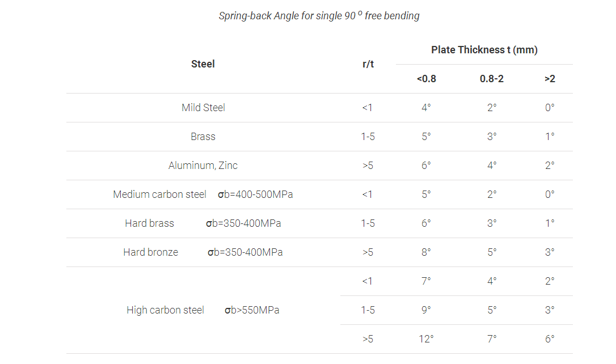This screenshot has width=616, height=364.
Task: Click the σb=400-500MPa strength text
Action: (255, 194)
